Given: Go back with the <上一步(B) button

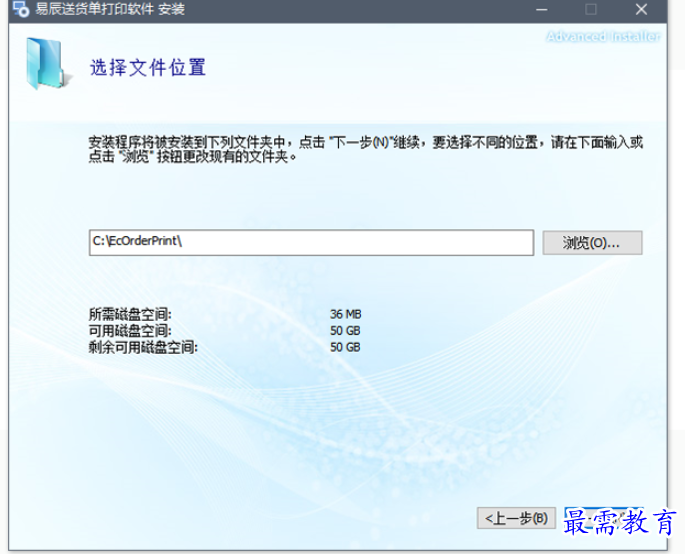Looking at the screenshot, I should tap(516, 519).
